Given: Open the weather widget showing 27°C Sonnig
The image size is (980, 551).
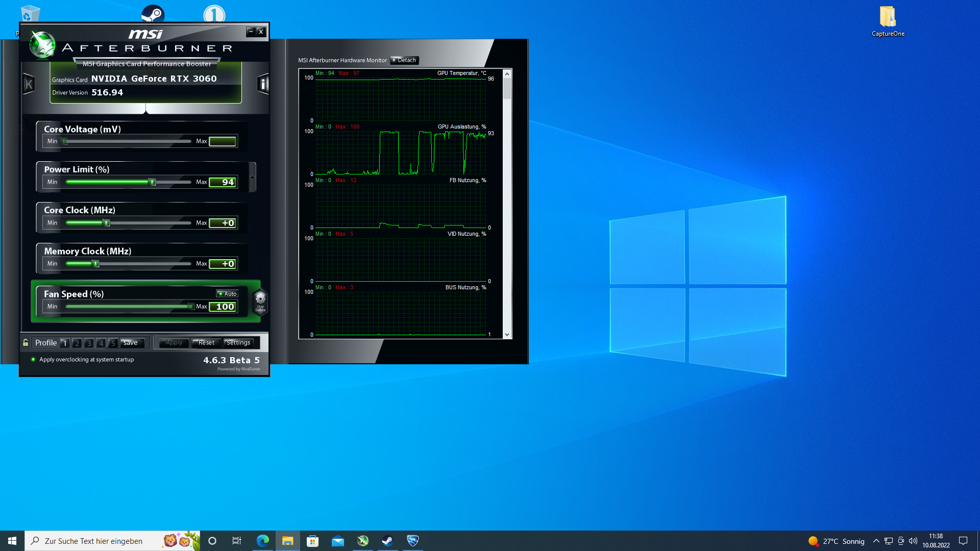Looking at the screenshot, I should tap(836, 541).
